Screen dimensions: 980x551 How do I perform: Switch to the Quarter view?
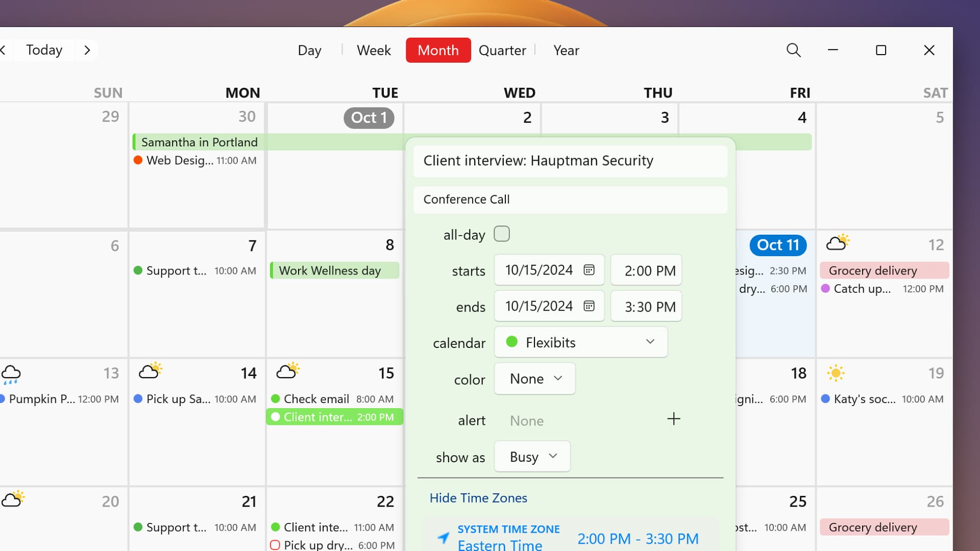pos(502,50)
